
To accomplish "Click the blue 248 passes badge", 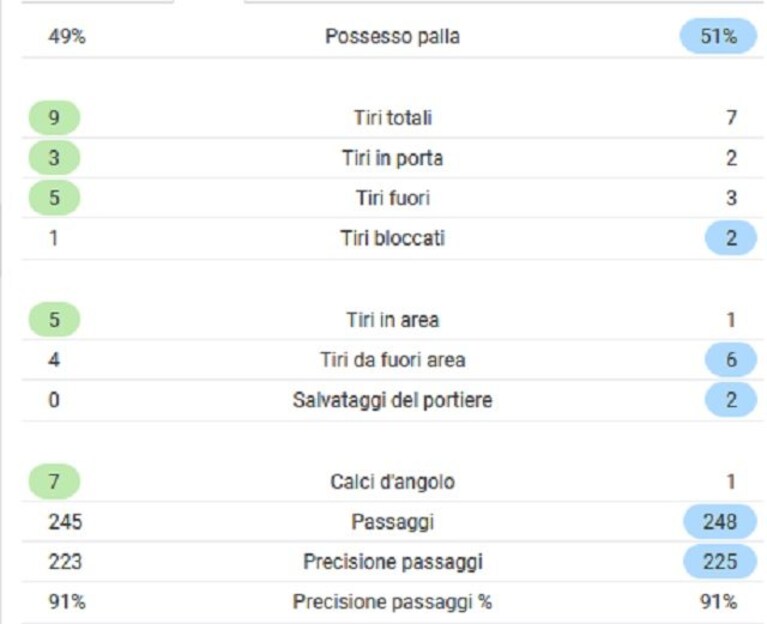I will pyautogui.click(x=720, y=521).
